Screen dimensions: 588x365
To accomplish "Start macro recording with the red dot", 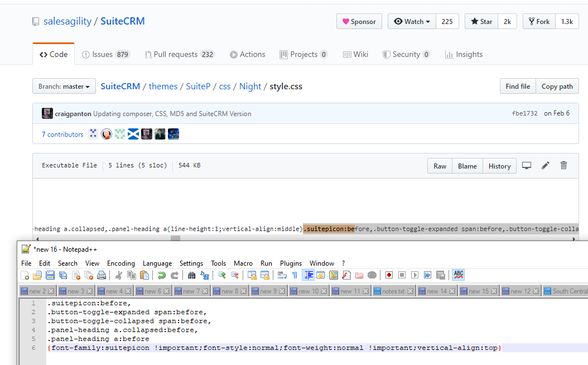I will tap(389, 275).
